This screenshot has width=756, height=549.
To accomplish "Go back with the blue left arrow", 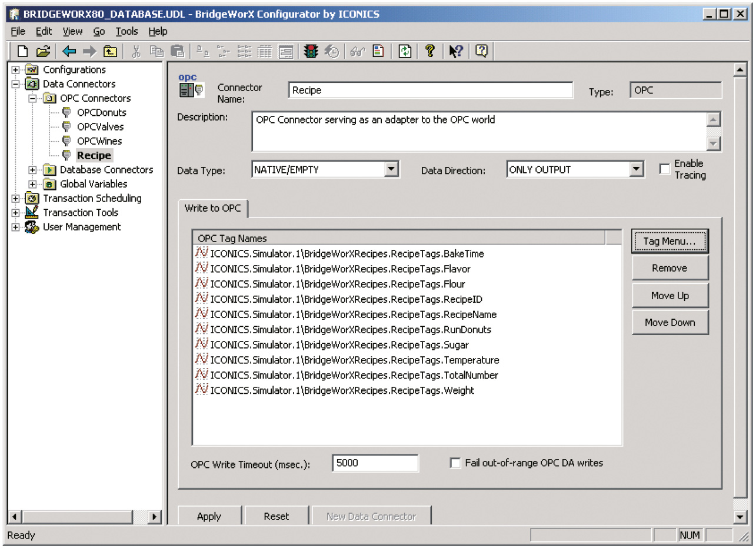I will (x=69, y=51).
